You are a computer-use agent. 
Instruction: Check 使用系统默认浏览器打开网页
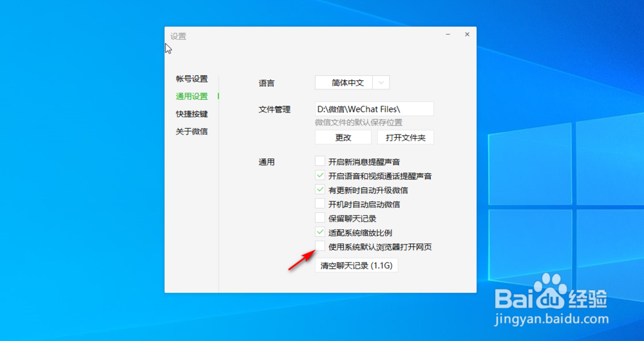320,246
